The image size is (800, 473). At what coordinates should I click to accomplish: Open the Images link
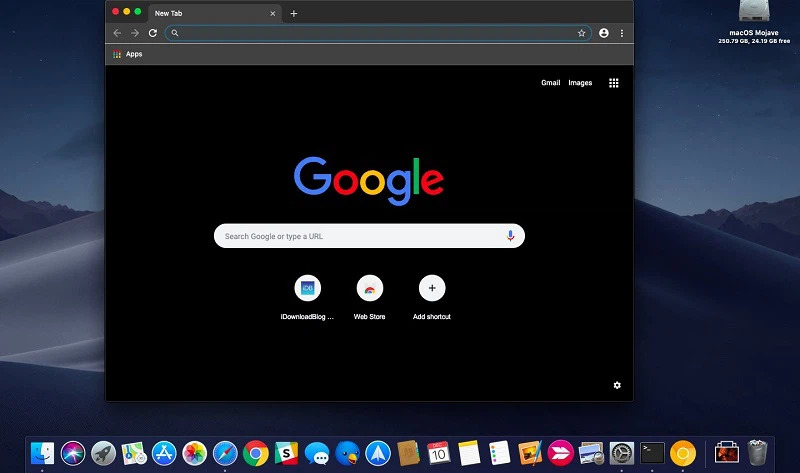click(x=580, y=83)
